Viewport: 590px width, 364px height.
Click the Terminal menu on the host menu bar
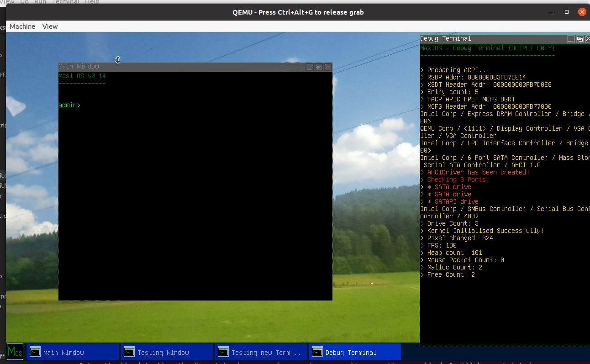pyautogui.click(x=65, y=2)
